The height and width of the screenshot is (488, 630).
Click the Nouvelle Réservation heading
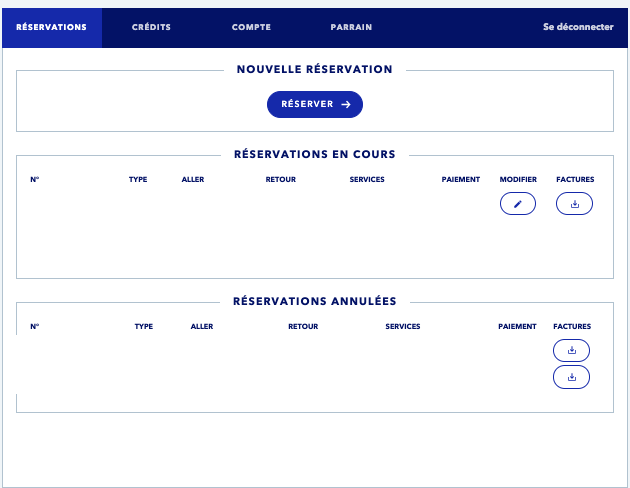pyautogui.click(x=315, y=69)
